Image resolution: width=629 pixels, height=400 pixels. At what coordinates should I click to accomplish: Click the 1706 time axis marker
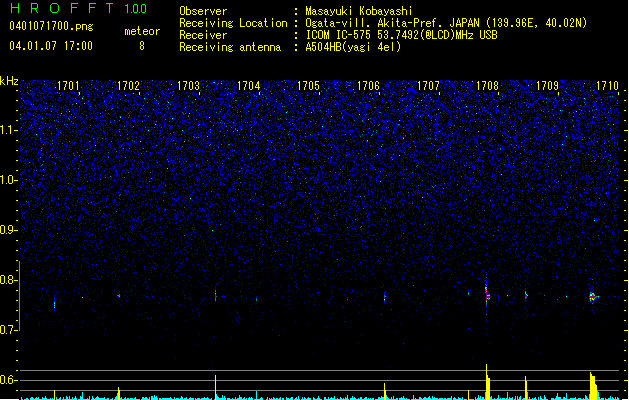tap(368, 86)
